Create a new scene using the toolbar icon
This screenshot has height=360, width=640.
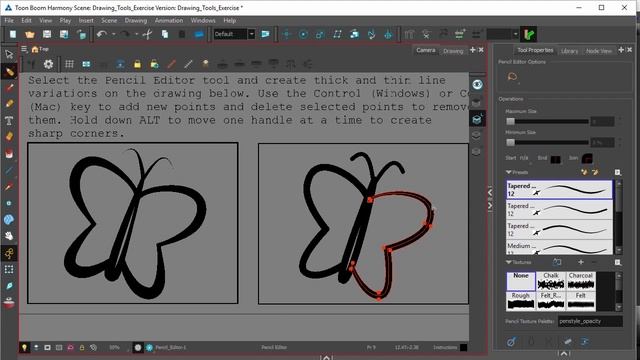(x=13, y=34)
